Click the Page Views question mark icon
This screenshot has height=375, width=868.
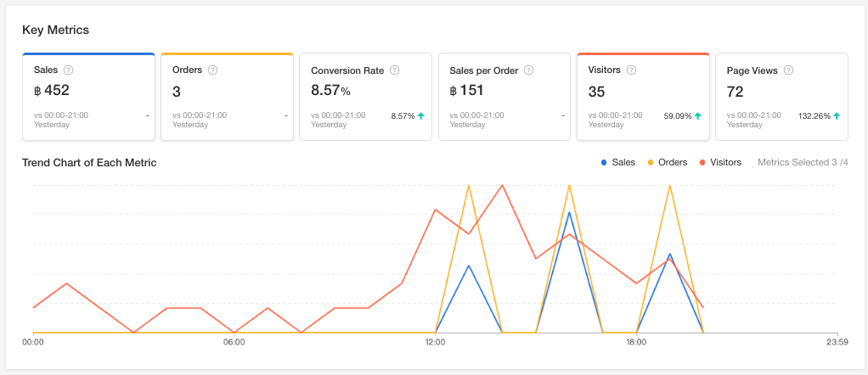(x=789, y=70)
